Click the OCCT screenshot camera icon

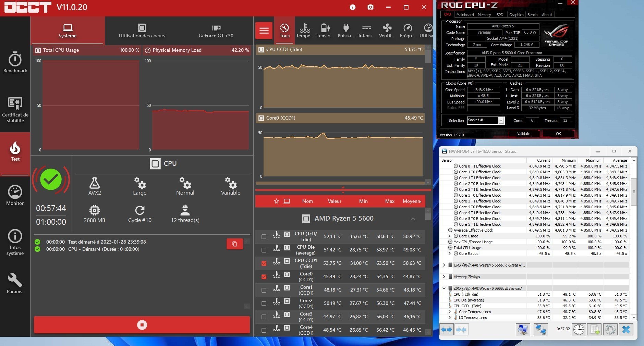(370, 7)
